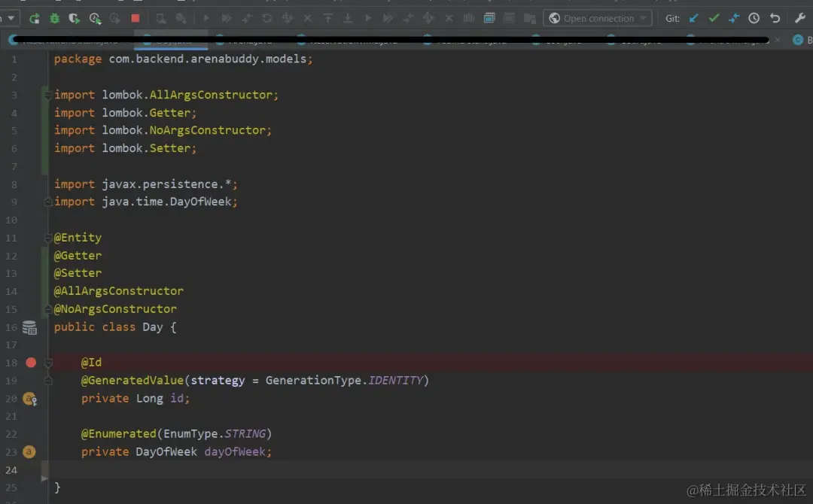The height and width of the screenshot is (504, 813).
Task: Click the @Setter annotation
Action: [x=78, y=273]
